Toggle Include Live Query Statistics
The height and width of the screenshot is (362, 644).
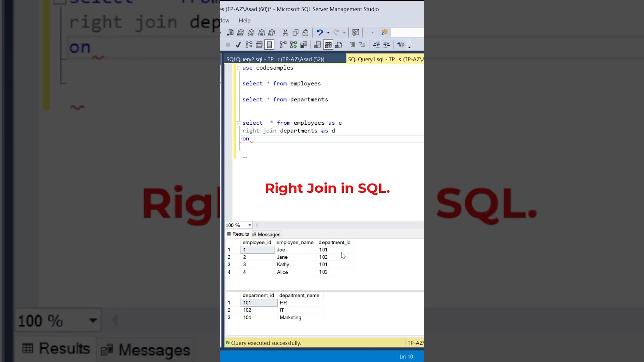coord(293,45)
